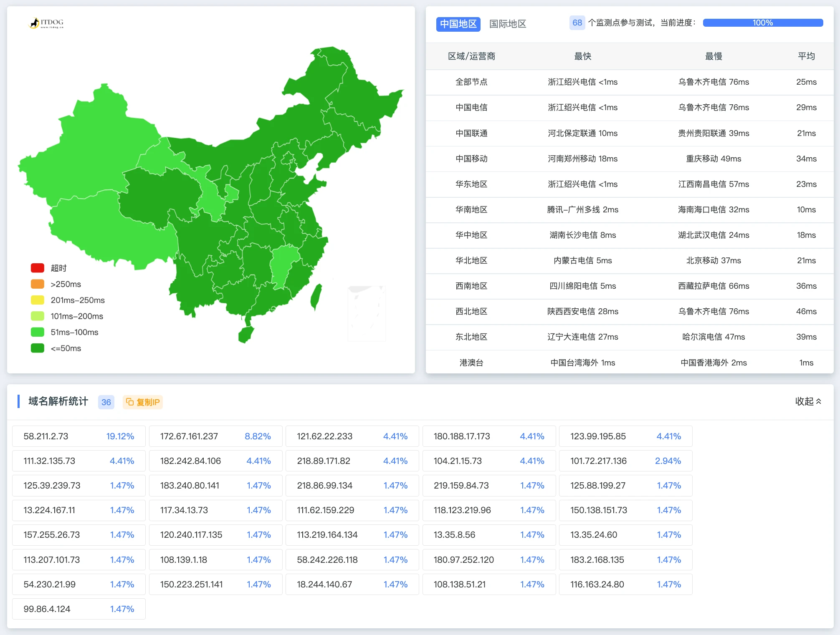The image size is (840, 635).
Task: Click the orange >250ms legend swatch
Action: 38,284
